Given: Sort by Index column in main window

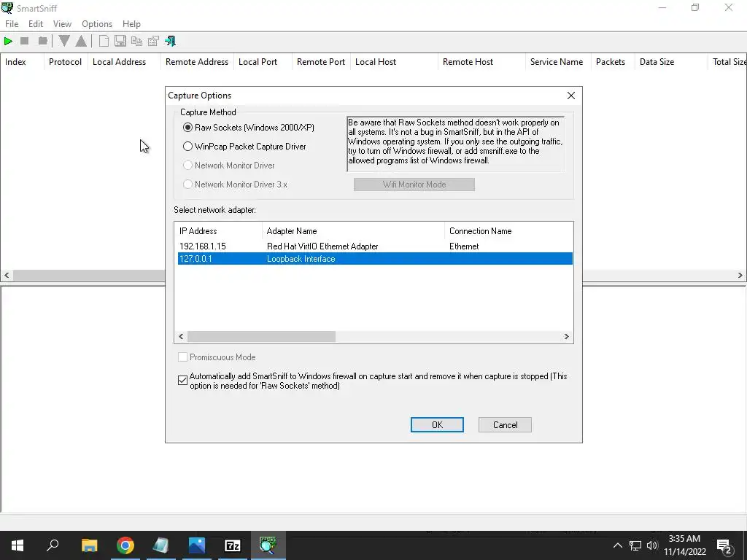Looking at the screenshot, I should point(22,62).
